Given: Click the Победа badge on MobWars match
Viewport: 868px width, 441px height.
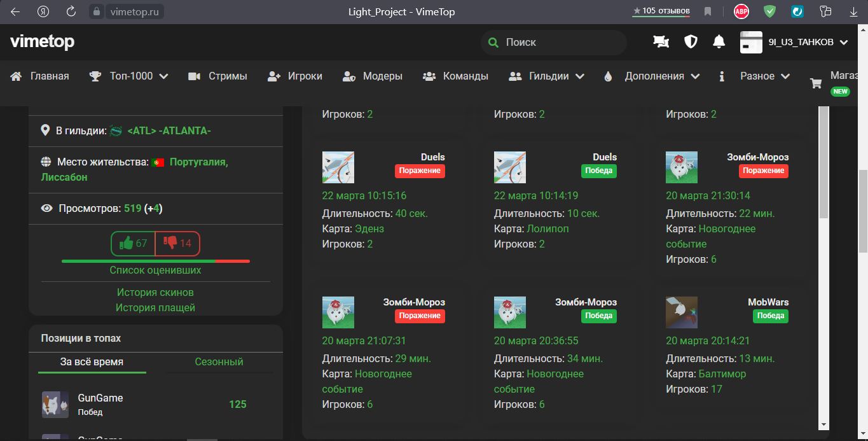Looking at the screenshot, I should tap(771, 316).
